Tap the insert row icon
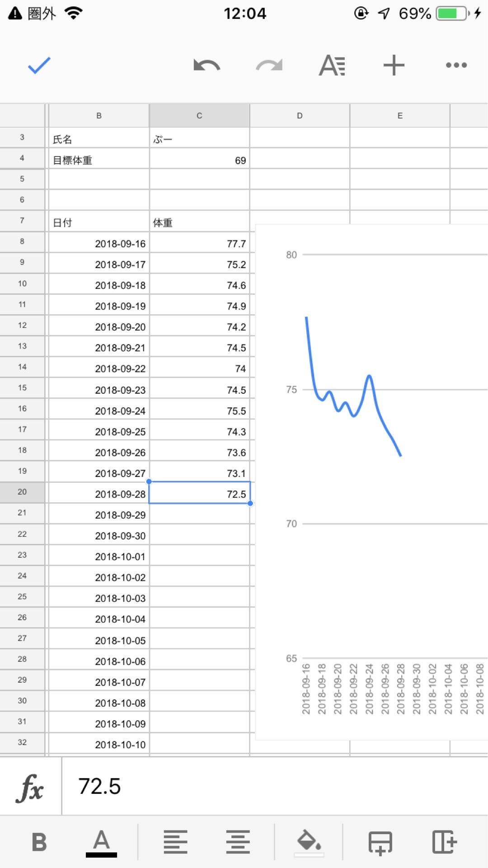Screen dimensions: 488x868 coord(380,842)
